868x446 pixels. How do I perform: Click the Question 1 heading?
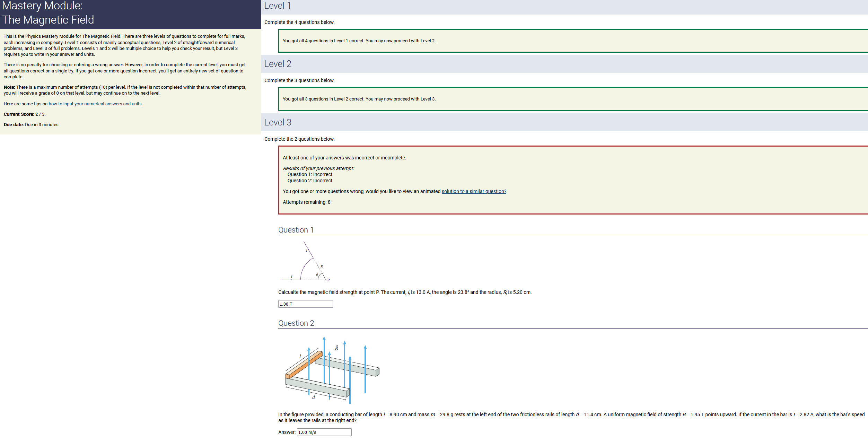pos(296,230)
